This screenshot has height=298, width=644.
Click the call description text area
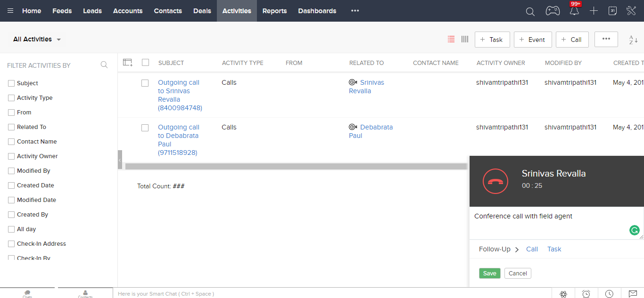pos(557,223)
